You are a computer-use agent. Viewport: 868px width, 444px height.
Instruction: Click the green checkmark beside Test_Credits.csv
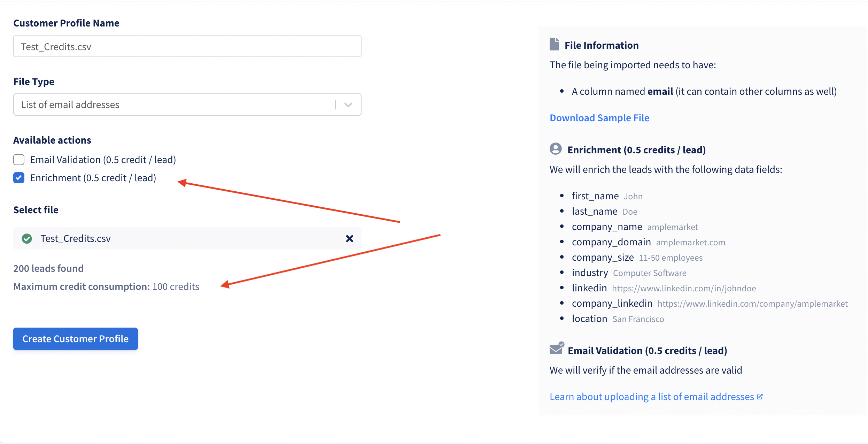pyautogui.click(x=27, y=238)
